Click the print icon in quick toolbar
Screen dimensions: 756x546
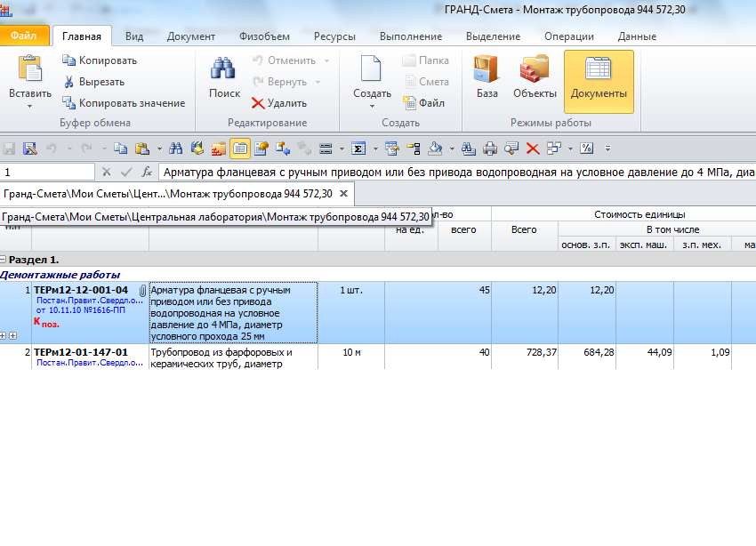click(x=490, y=149)
